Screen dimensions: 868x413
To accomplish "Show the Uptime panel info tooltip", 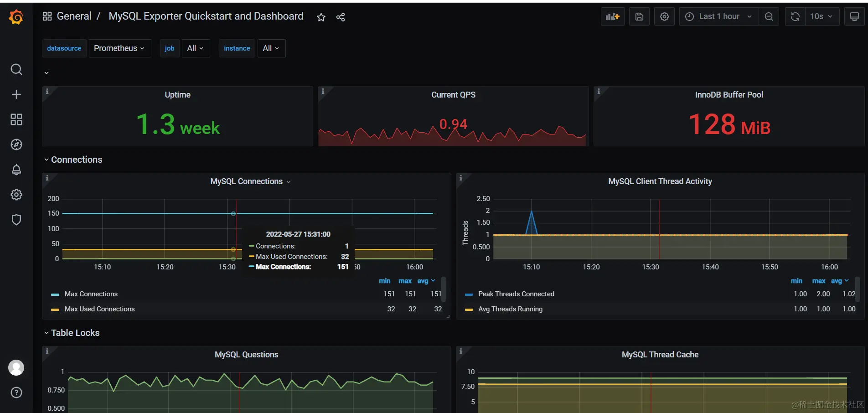I will [x=47, y=91].
